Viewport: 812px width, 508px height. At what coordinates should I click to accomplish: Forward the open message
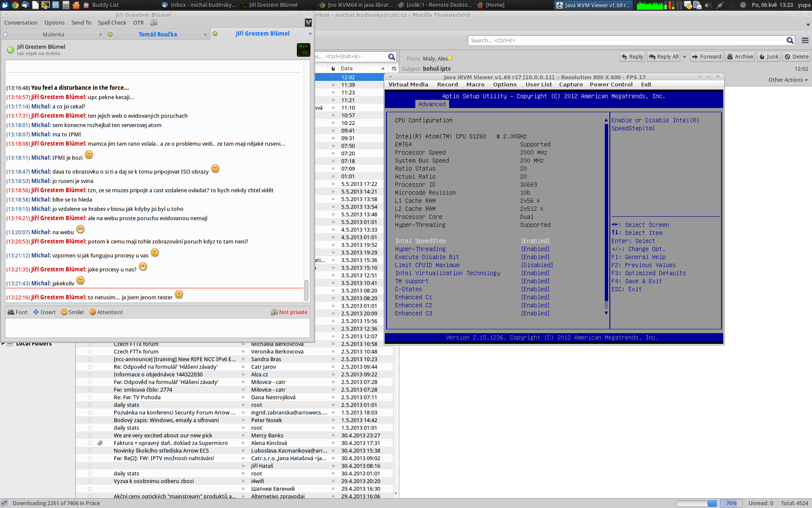pyautogui.click(x=707, y=56)
